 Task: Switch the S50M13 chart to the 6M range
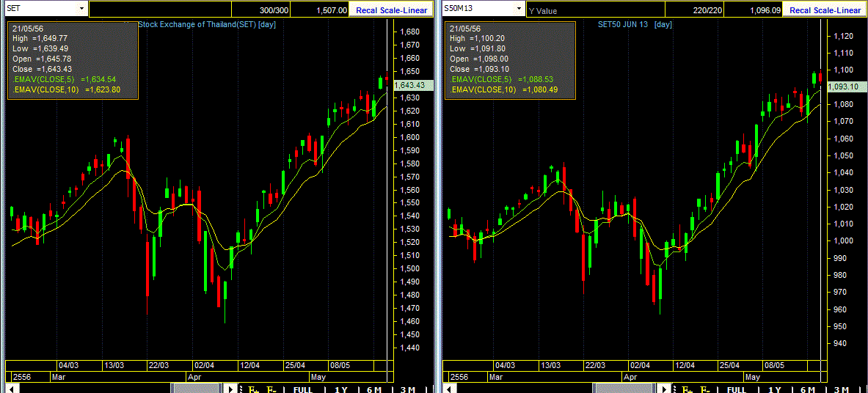[x=809, y=389]
